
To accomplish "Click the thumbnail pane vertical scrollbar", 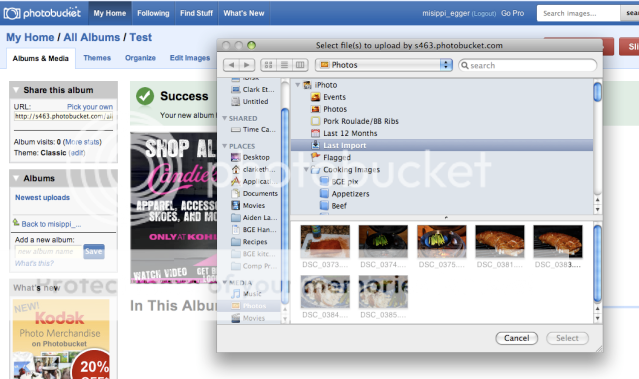I will click(x=597, y=264).
